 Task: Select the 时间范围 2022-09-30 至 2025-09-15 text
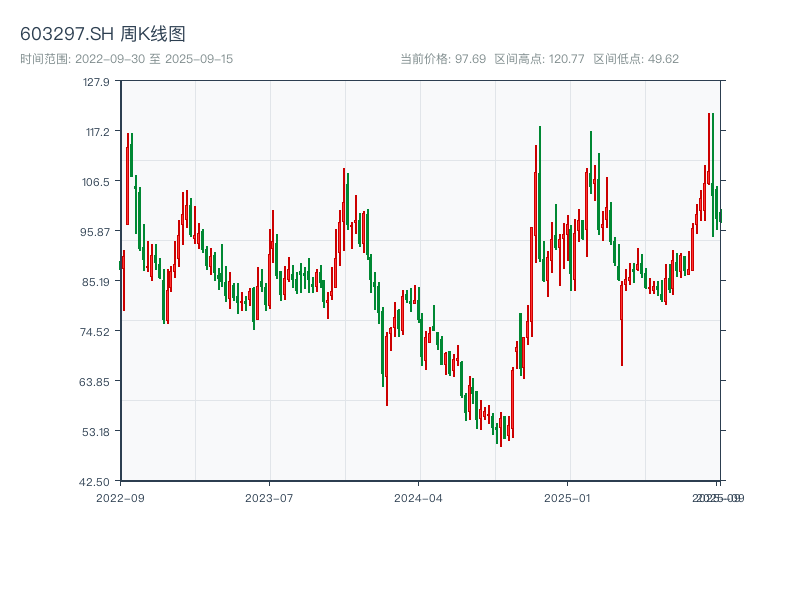click(127, 59)
